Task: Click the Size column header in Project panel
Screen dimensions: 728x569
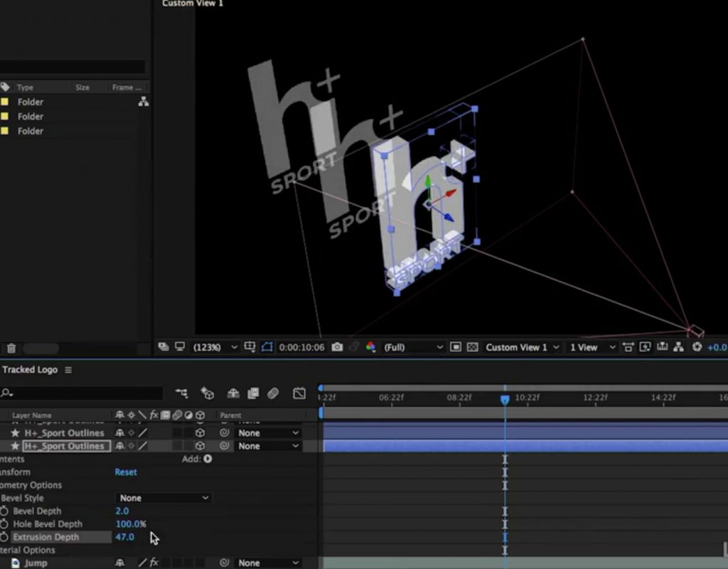Action: tap(82, 87)
